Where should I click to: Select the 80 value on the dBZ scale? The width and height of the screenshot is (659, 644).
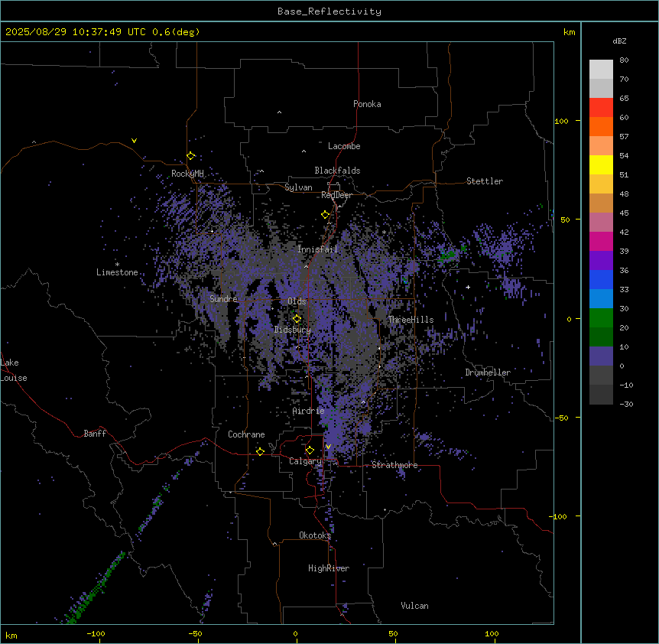coord(624,60)
